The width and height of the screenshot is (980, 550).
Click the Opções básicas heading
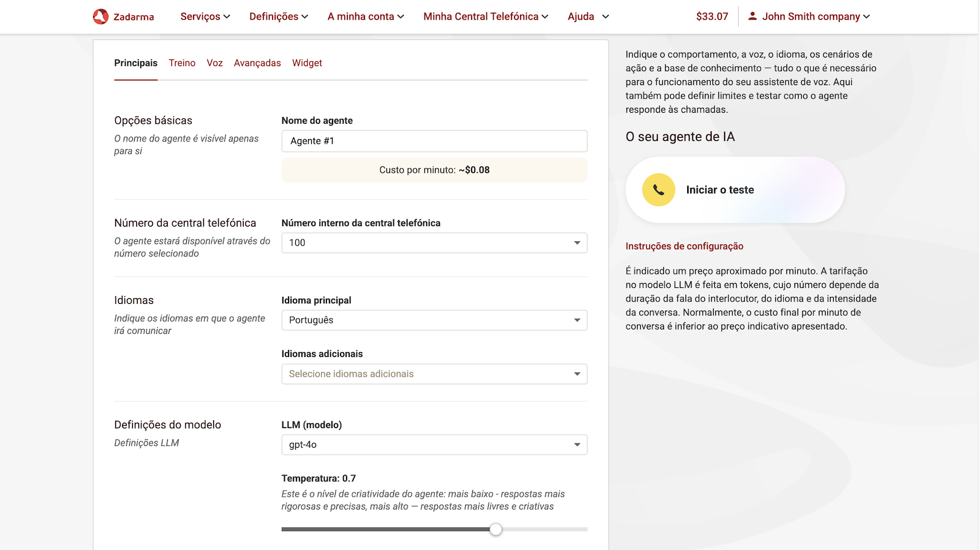(153, 121)
